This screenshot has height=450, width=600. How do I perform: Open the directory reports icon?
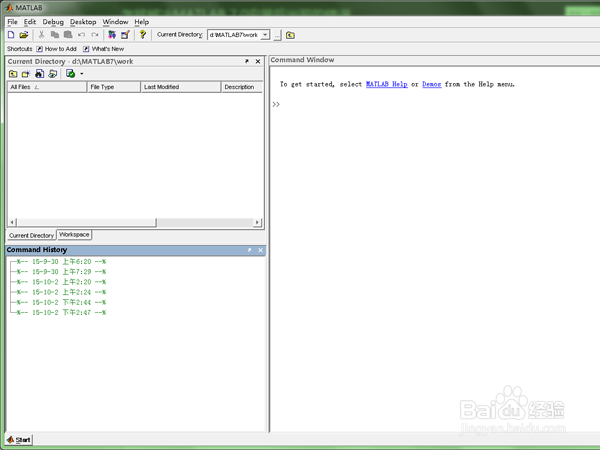point(53,74)
